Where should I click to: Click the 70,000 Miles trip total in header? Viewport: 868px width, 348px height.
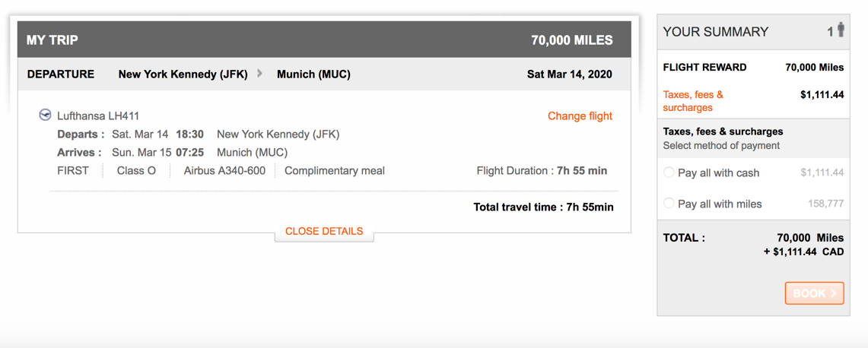[571, 40]
